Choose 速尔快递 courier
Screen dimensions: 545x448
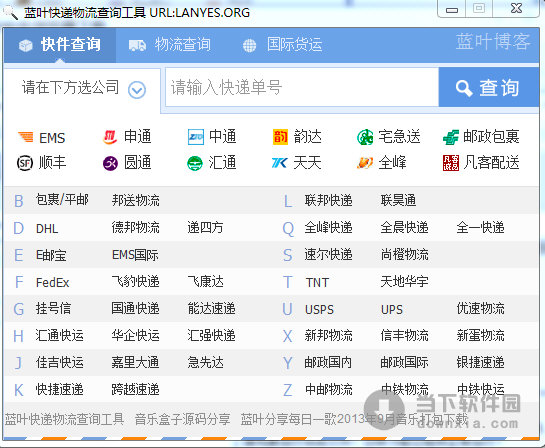[x=328, y=255]
